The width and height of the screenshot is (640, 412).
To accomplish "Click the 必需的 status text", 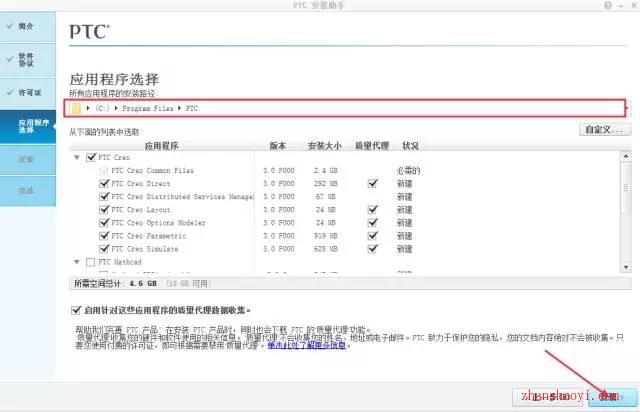I will 409,170.
